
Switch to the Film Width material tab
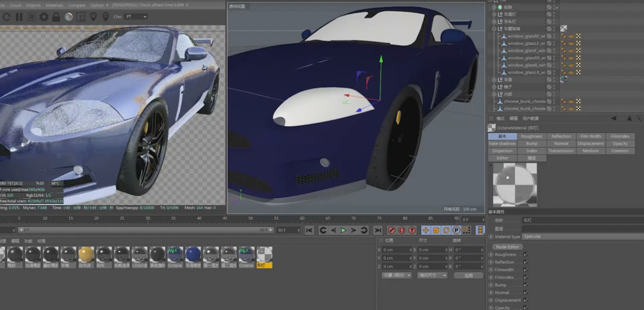pos(591,136)
